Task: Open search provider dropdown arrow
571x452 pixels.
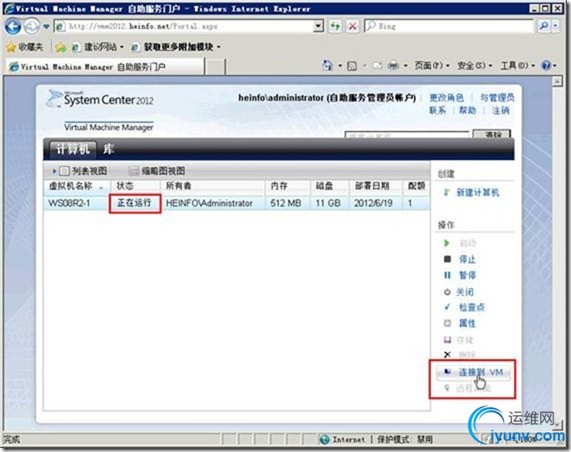Action: tap(555, 26)
